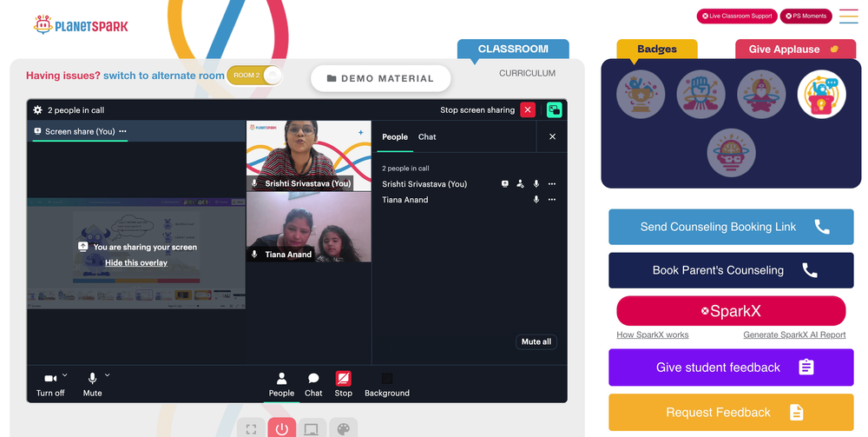Click the fullscreen expand icon

[x=252, y=429]
